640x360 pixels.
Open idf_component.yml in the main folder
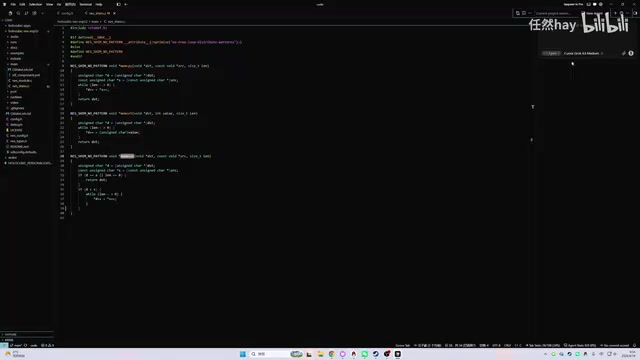pyautogui.click(x=26, y=75)
